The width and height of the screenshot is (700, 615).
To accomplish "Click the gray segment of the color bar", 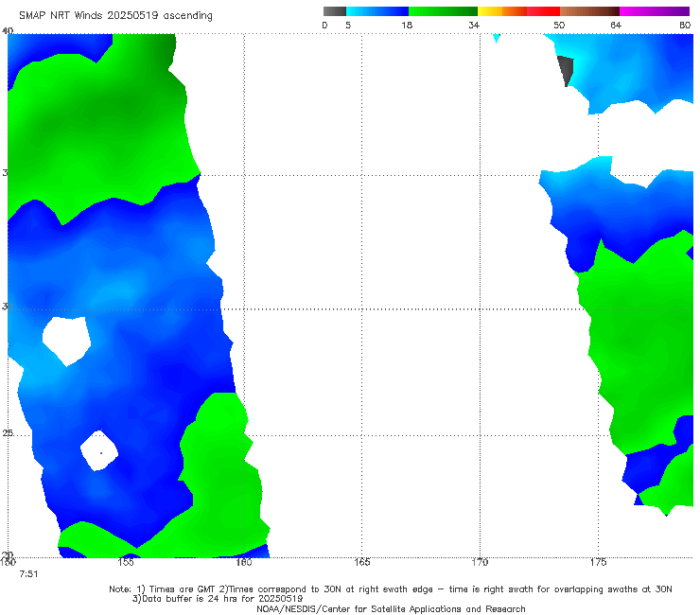I will pyautogui.click(x=335, y=11).
